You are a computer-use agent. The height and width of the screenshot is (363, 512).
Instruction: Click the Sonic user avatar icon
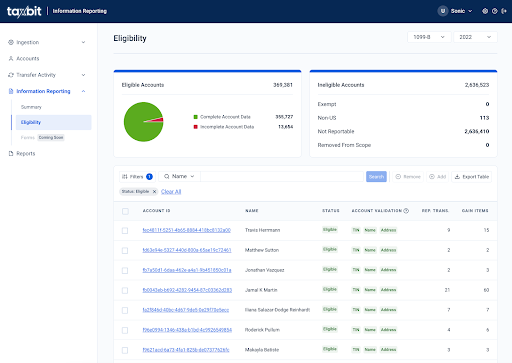pyautogui.click(x=443, y=11)
